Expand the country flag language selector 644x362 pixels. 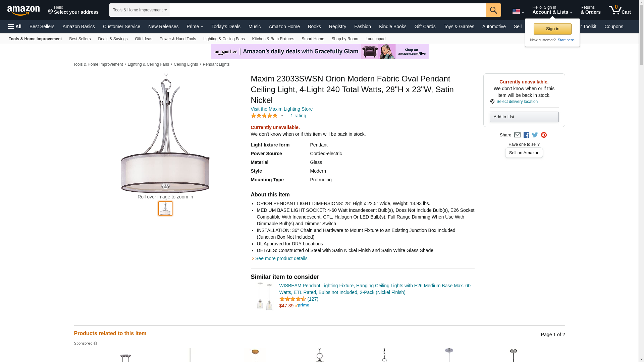point(518,12)
